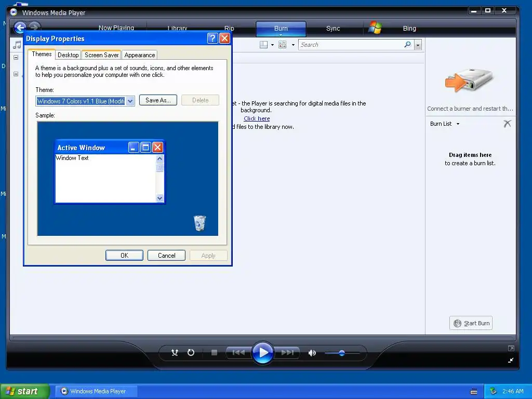Screen dimensions: 532x399
Task: Mute the player volume
Action: tap(312, 353)
